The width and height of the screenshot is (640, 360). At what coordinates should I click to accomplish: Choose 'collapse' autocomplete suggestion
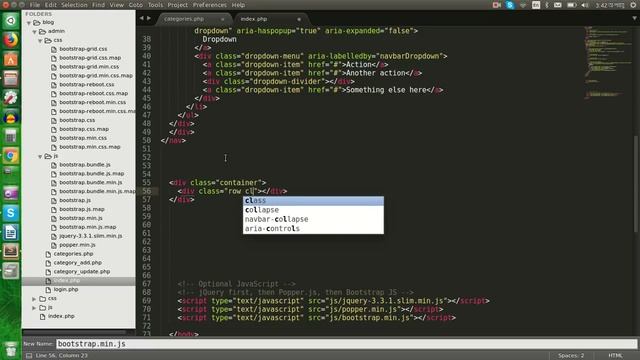coord(313,210)
